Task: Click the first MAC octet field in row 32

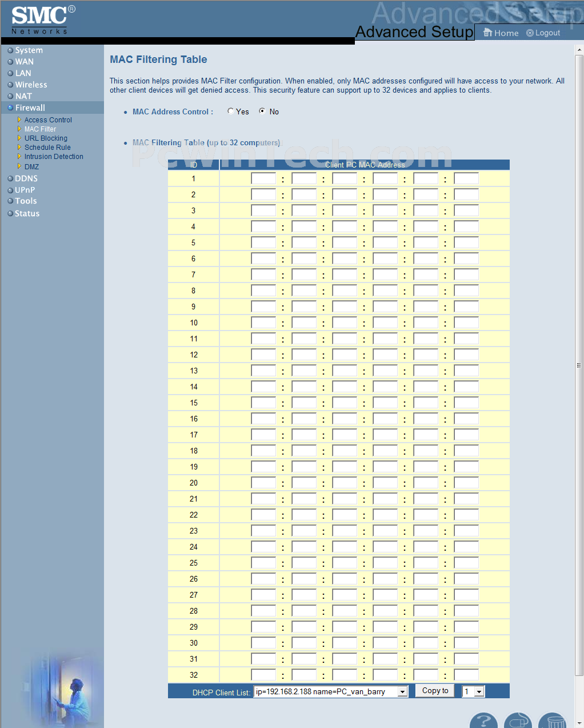Action: (263, 675)
